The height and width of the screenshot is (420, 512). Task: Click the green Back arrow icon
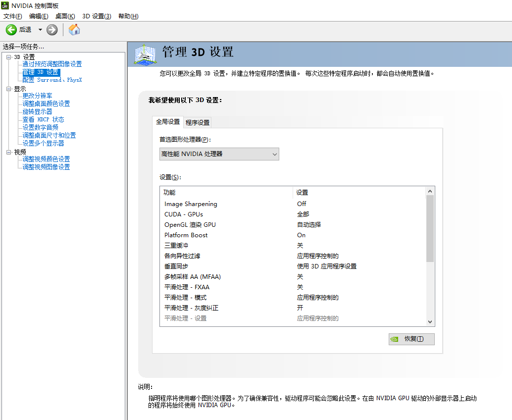click(11, 30)
